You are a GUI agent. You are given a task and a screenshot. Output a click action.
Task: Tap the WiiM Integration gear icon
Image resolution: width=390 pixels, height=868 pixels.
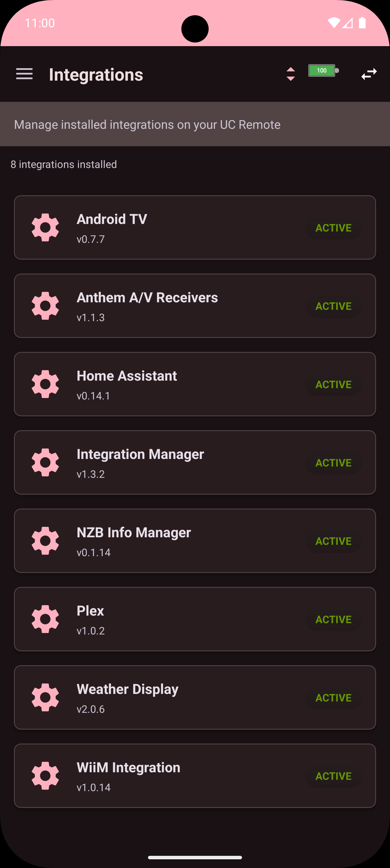point(45,776)
